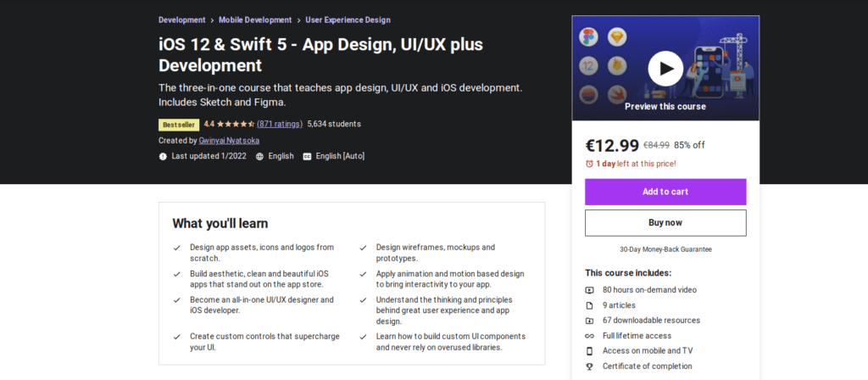This screenshot has width=868, height=380.
Task: Click the closed captions icon beside English [Auto]
Action: (x=307, y=156)
